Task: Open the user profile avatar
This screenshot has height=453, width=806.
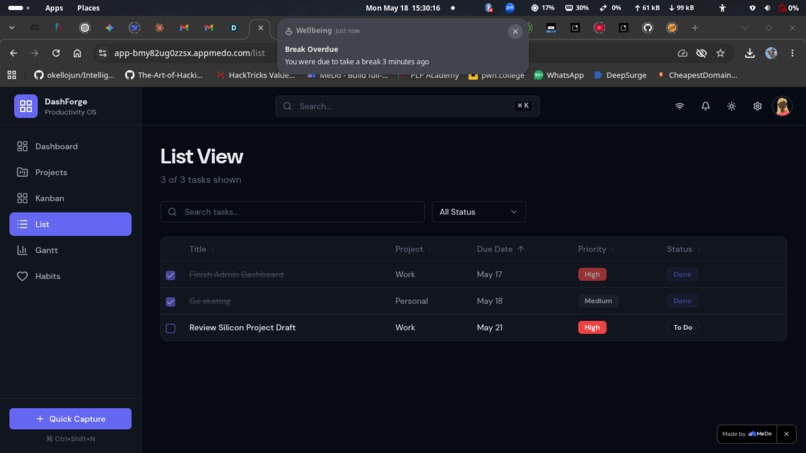Action: click(x=782, y=106)
